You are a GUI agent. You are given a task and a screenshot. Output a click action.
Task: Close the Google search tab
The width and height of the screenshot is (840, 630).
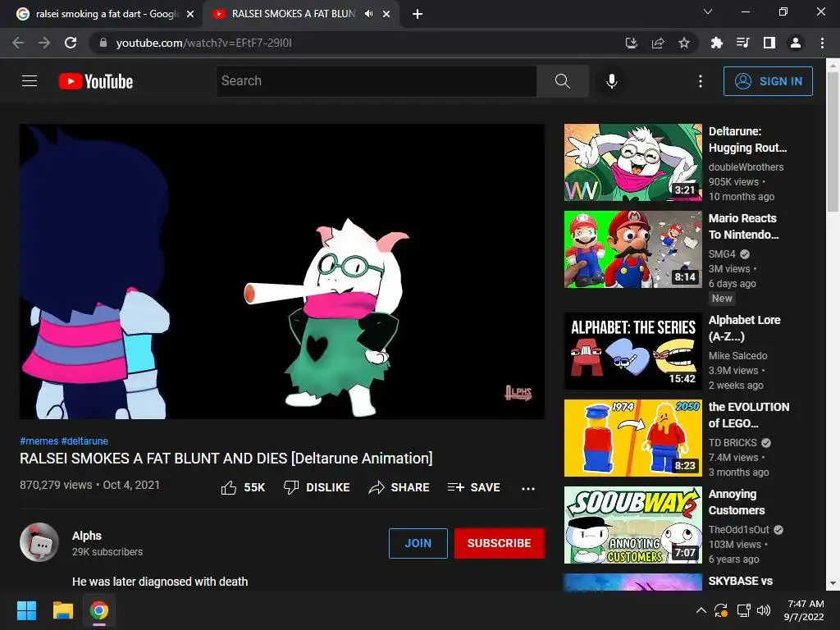(x=190, y=14)
